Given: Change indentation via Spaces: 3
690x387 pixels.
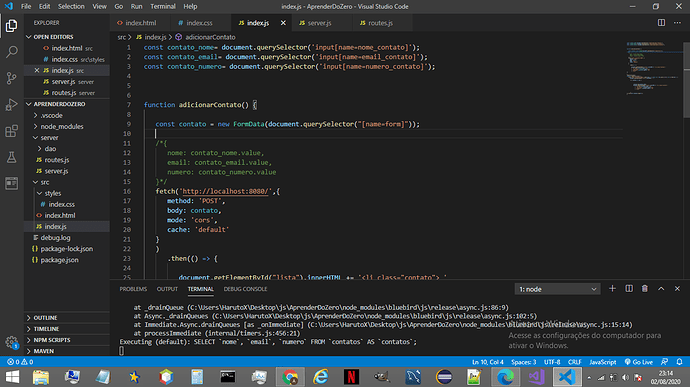Looking at the screenshot, I should point(523,362).
